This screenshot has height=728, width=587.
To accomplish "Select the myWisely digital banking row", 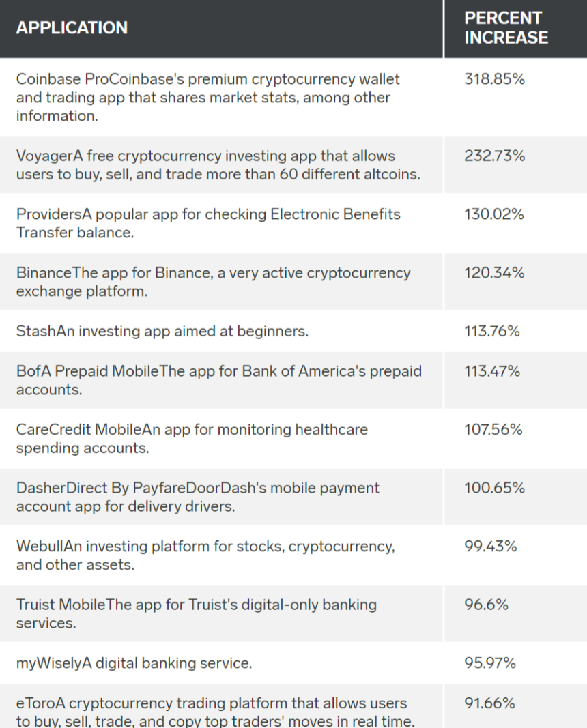I will tap(134, 663).
